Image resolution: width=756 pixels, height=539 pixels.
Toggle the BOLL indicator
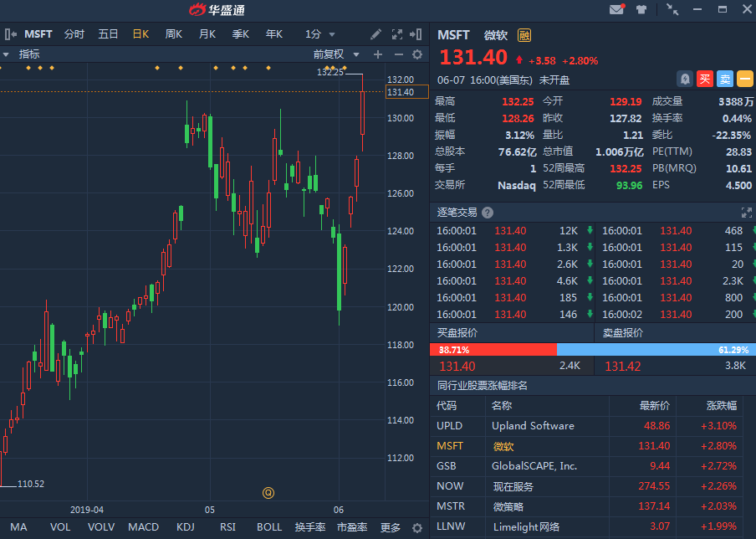pyautogui.click(x=269, y=527)
